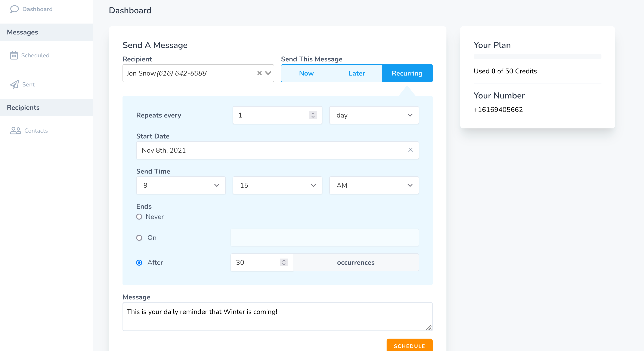Select the After occurrences radio option

click(139, 262)
